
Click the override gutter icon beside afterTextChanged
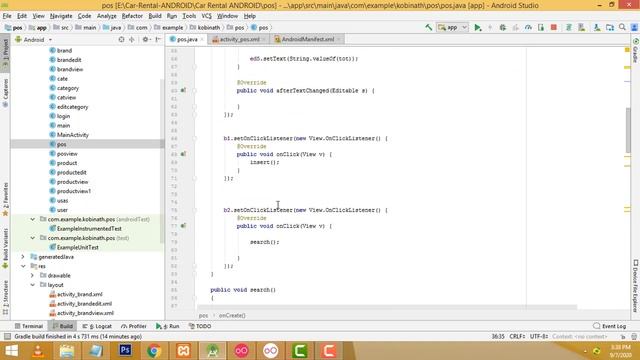pos(183,90)
